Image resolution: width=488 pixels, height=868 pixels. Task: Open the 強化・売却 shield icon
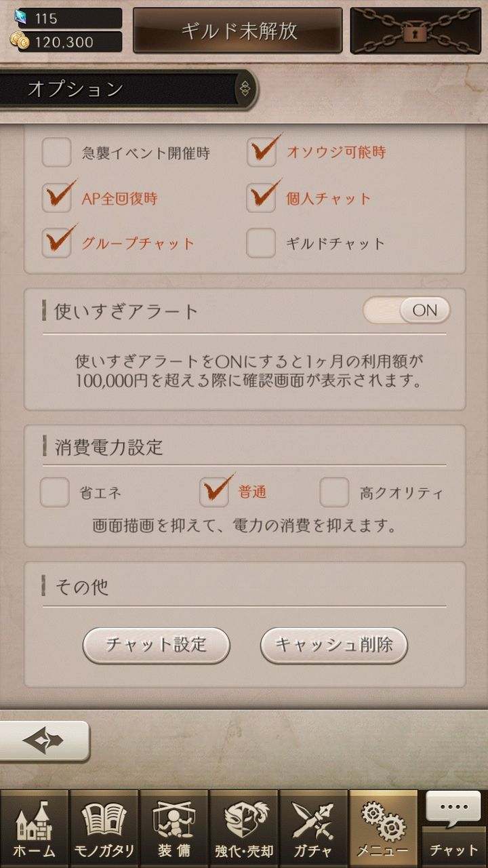click(243, 829)
